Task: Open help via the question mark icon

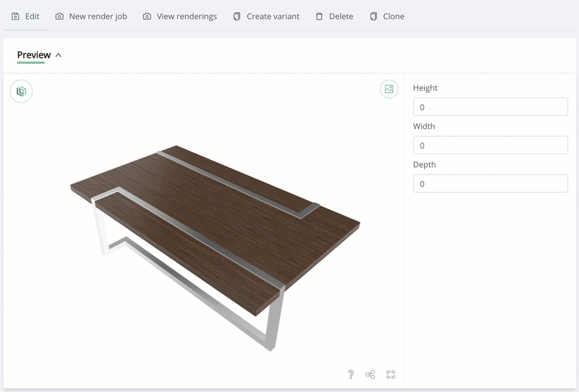Action: [351, 374]
